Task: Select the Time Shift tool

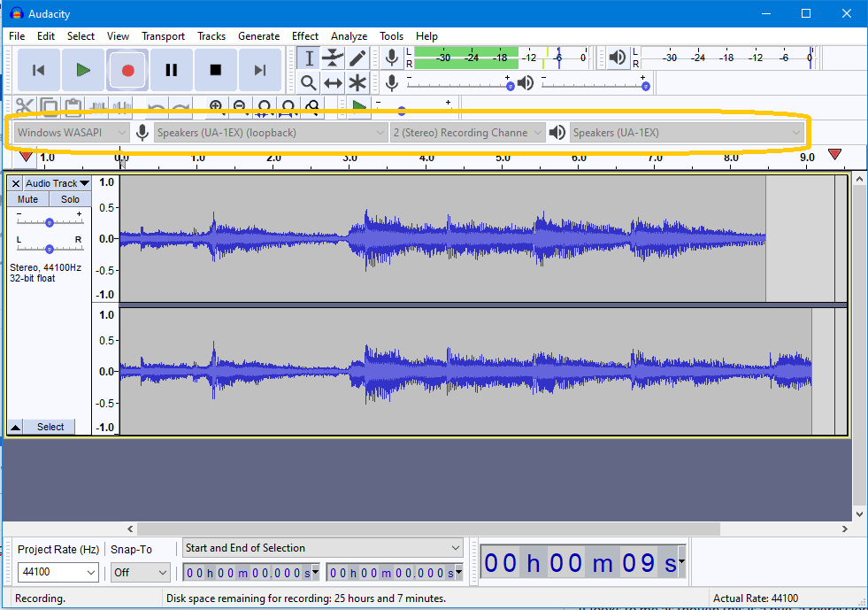Action: pos(334,83)
